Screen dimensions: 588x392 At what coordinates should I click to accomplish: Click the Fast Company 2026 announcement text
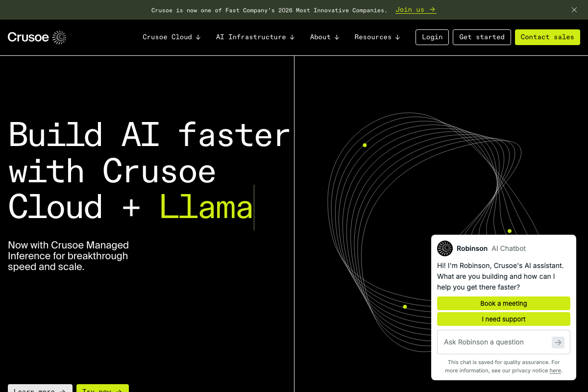(269, 10)
